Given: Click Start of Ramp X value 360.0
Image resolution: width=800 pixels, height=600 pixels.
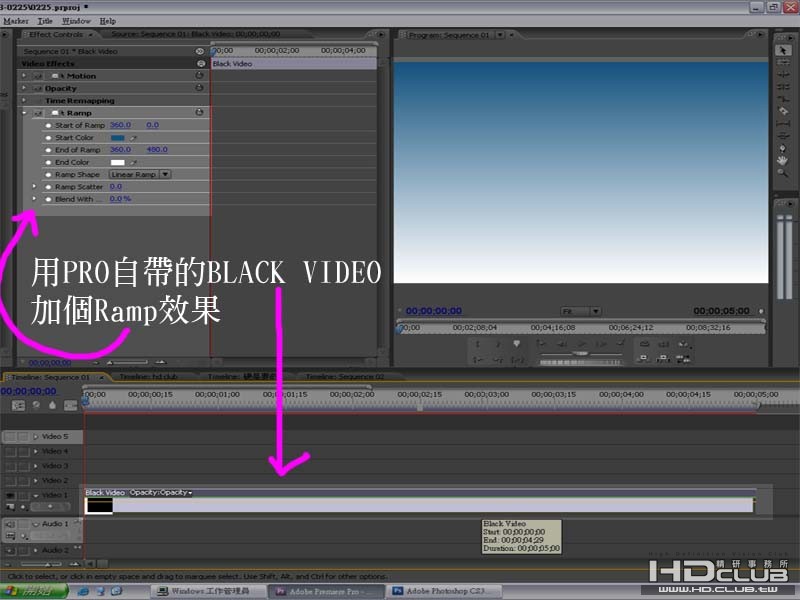Looking at the screenshot, I should click(120, 125).
